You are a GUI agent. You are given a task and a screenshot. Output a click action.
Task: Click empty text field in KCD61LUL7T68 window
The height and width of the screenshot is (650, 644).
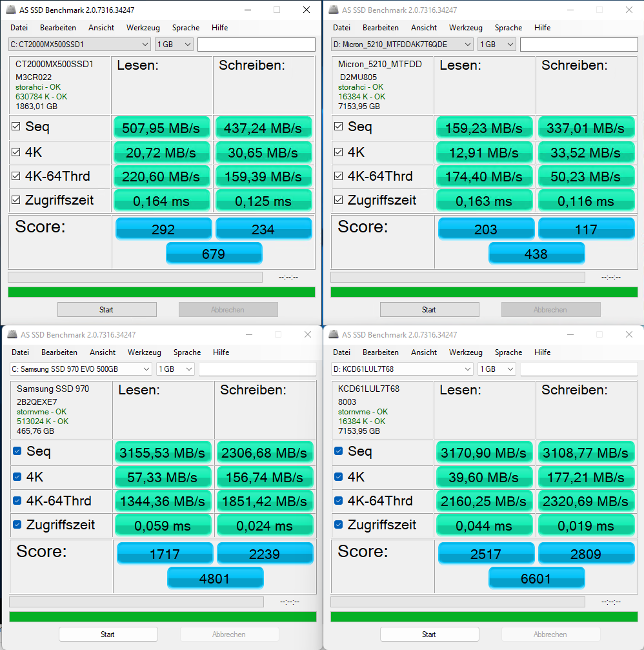(x=579, y=369)
